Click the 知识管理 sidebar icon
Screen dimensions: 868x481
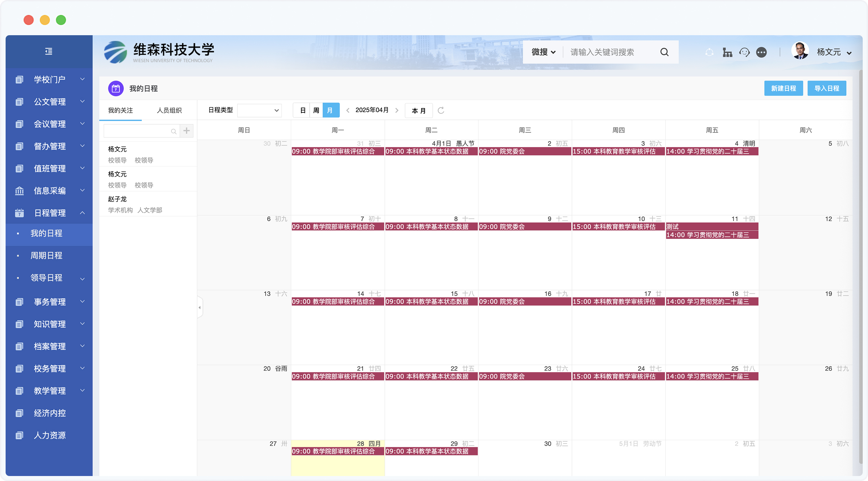19,324
